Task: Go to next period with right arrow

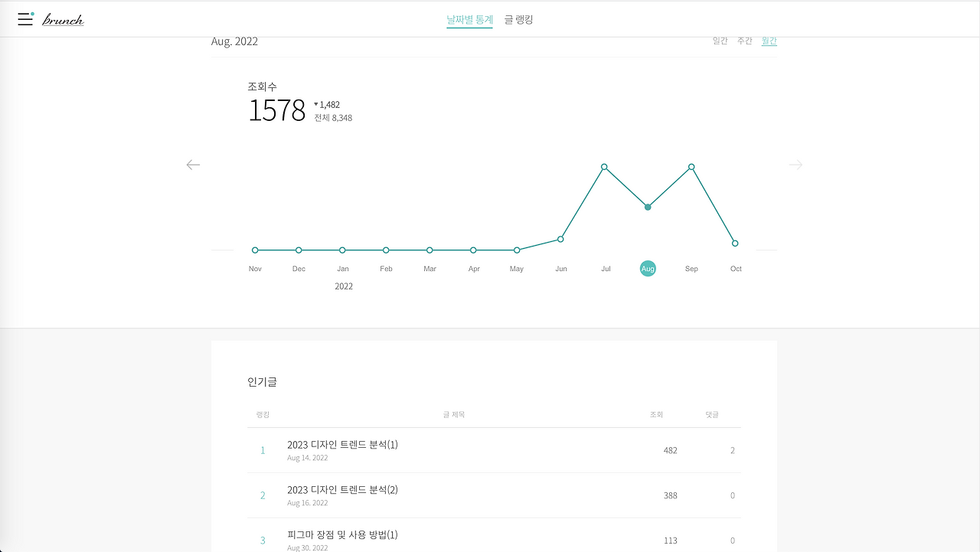Action: pyautogui.click(x=795, y=165)
